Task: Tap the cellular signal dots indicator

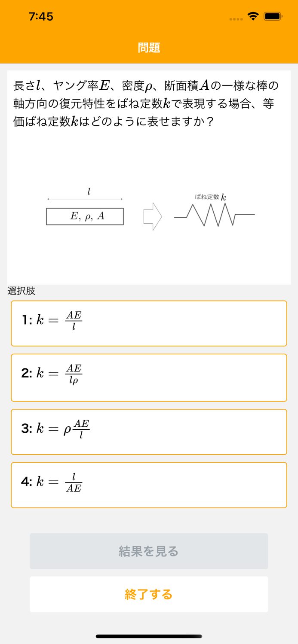Action: click(x=236, y=18)
